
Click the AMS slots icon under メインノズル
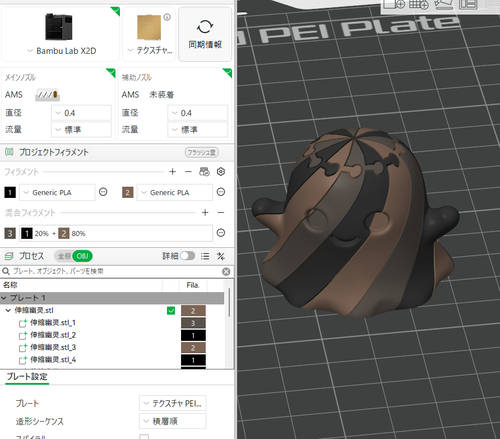[x=48, y=95]
